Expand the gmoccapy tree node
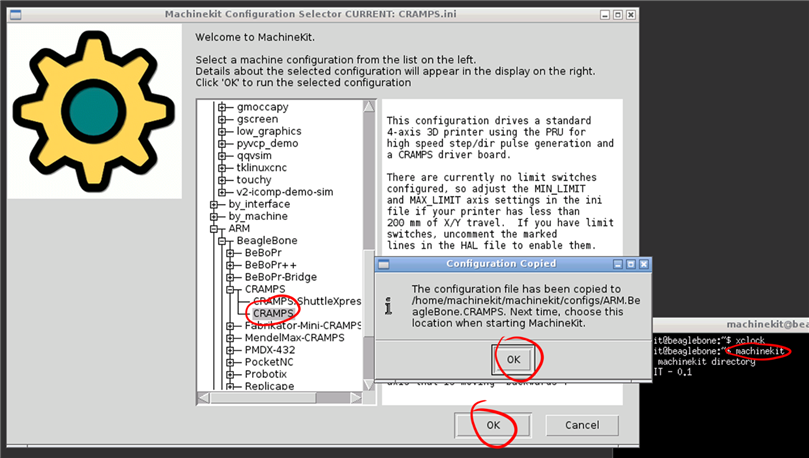The height and width of the screenshot is (458, 809). click(222, 107)
